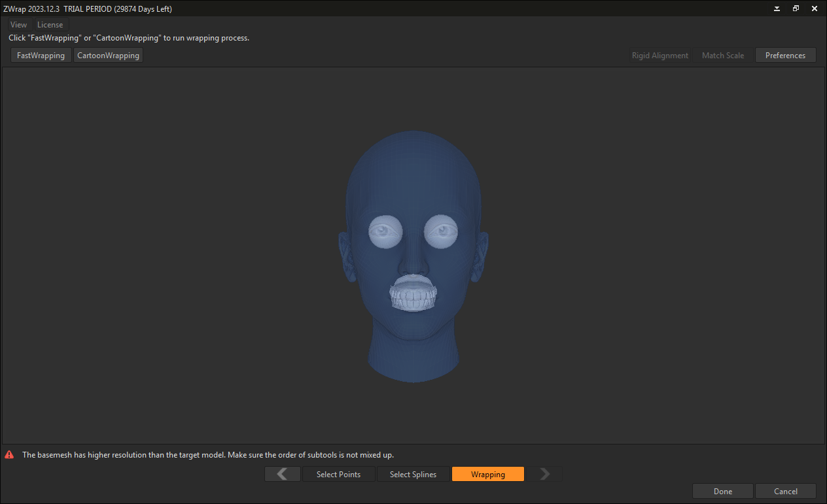Click the next step arrow icon

coord(544,474)
